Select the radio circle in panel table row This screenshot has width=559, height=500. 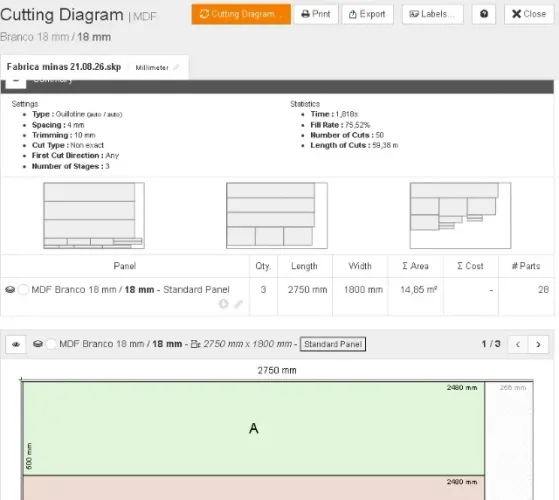pyautogui.click(x=23, y=289)
